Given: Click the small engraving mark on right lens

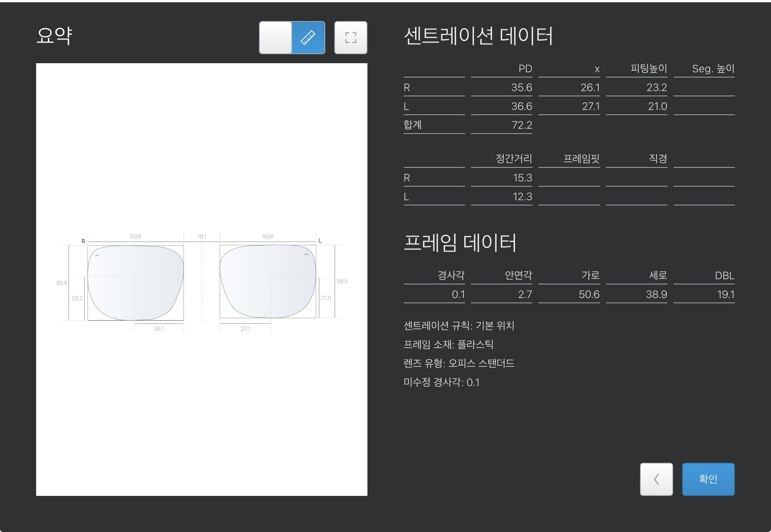Looking at the screenshot, I should tap(98, 255).
